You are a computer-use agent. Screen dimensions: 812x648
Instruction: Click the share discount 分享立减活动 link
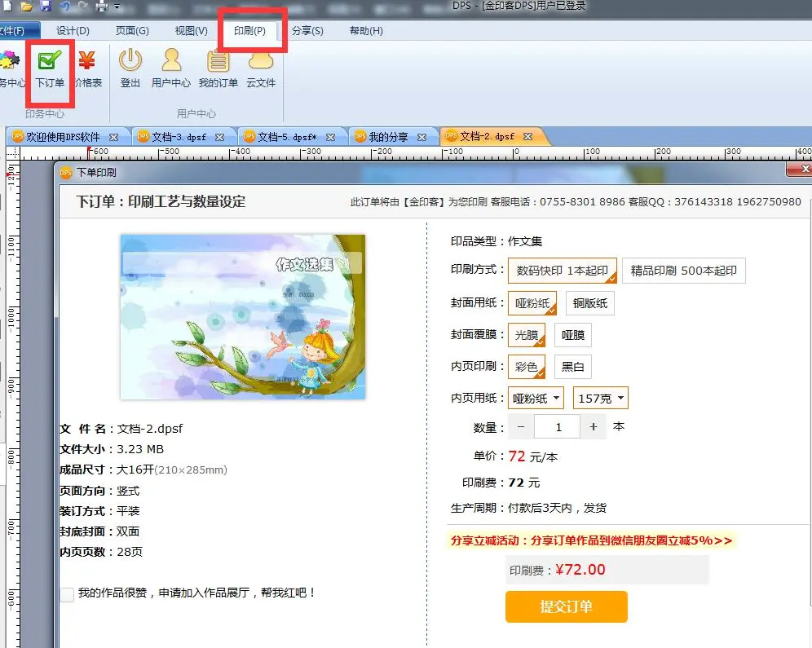point(591,540)
